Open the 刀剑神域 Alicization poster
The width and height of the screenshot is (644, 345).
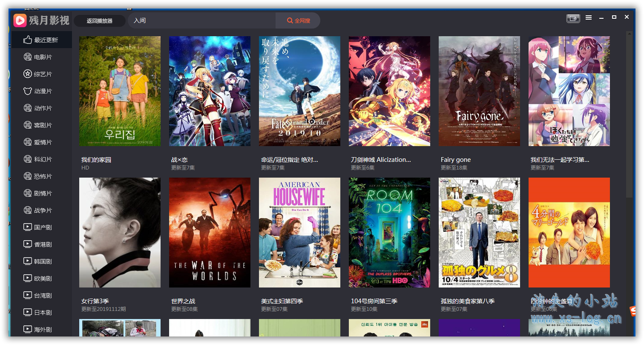389,91
